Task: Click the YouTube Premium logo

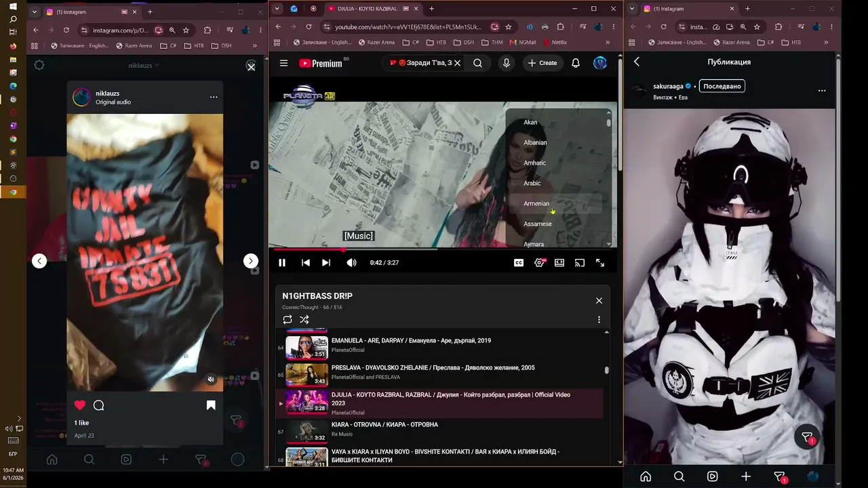Action: coord(321,63)
